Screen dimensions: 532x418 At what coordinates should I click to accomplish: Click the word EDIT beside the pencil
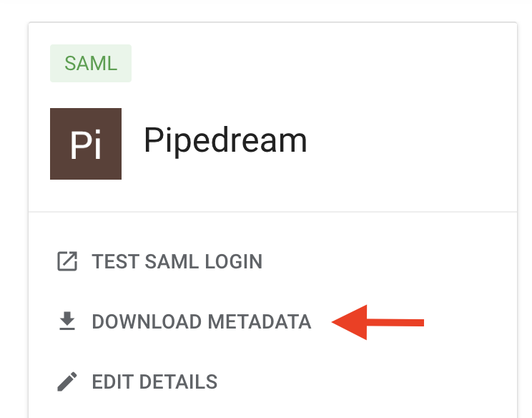113,381
